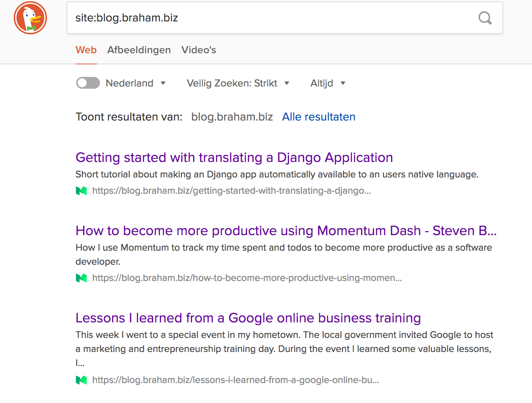Click the Toont resultaten van label
Image resolution: width=532 pixels, height=403 pixels.
tap(129, 117)
